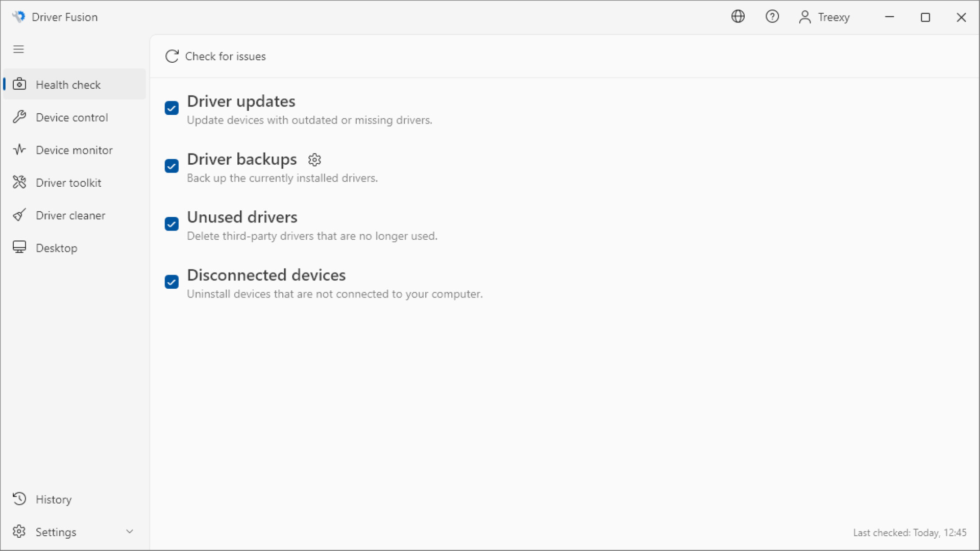Launch the Driver cleaner tool

[x=71, y=215]
